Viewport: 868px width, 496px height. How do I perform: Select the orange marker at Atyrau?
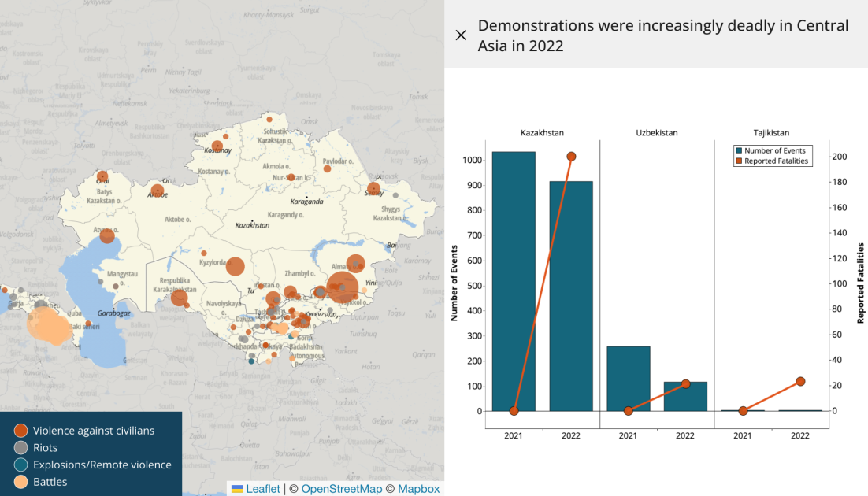(x=107, y=235)
